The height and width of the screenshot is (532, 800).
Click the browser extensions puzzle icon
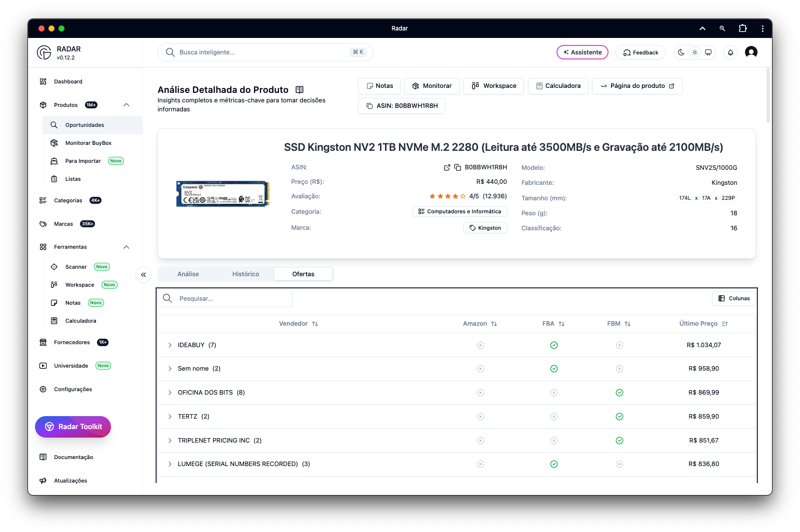click(x=742, y=28)
